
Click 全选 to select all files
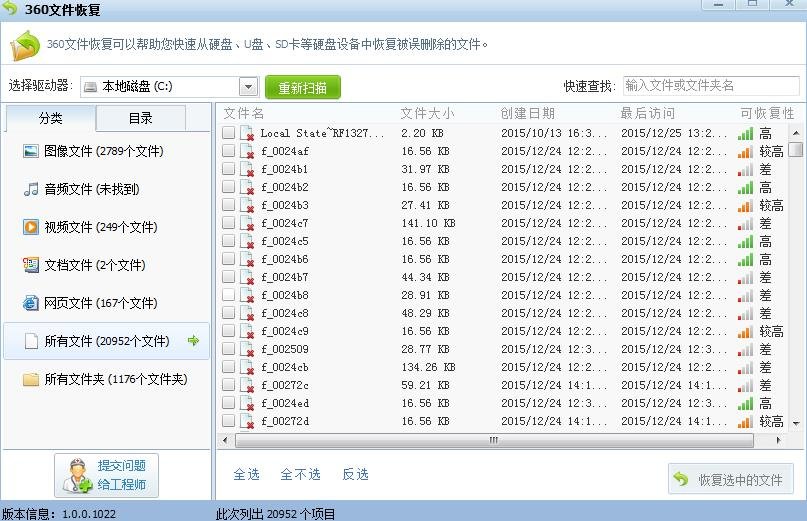point(247,474)
